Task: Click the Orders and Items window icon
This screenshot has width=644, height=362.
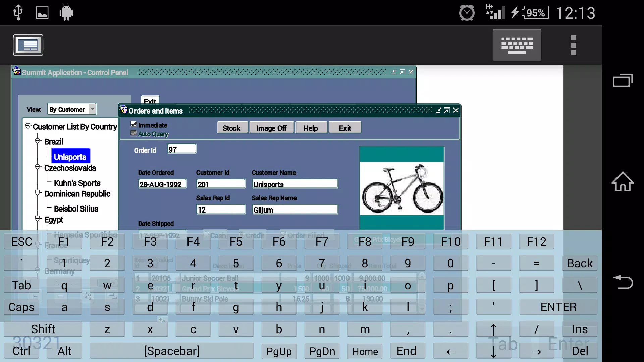Action: (x=124, y=110)
